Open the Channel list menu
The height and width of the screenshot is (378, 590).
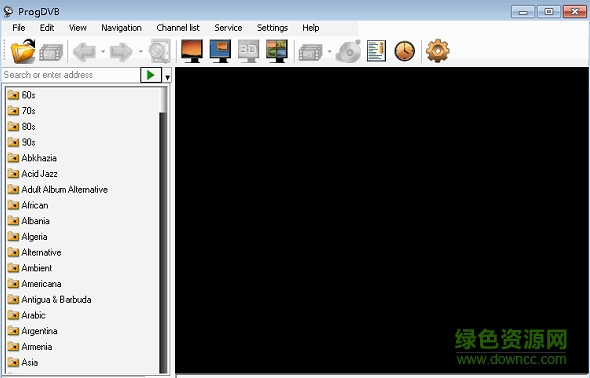[x=178, y=28]
